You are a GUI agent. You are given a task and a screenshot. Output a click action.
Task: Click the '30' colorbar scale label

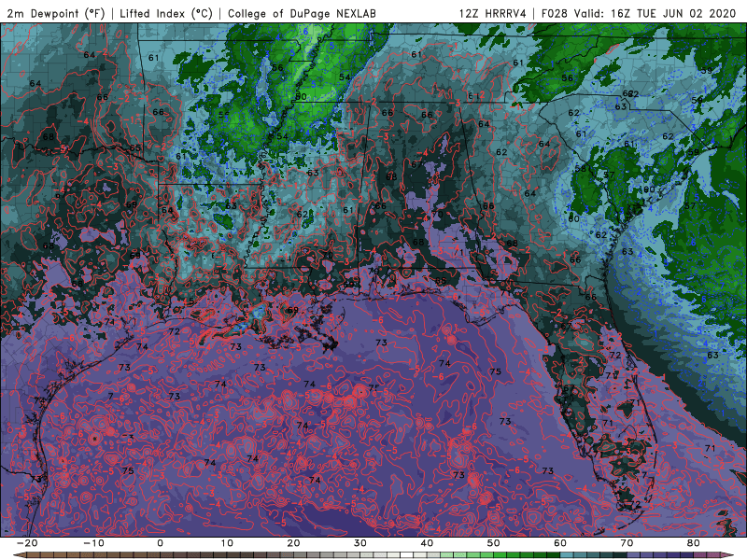[x=360, y=543]
